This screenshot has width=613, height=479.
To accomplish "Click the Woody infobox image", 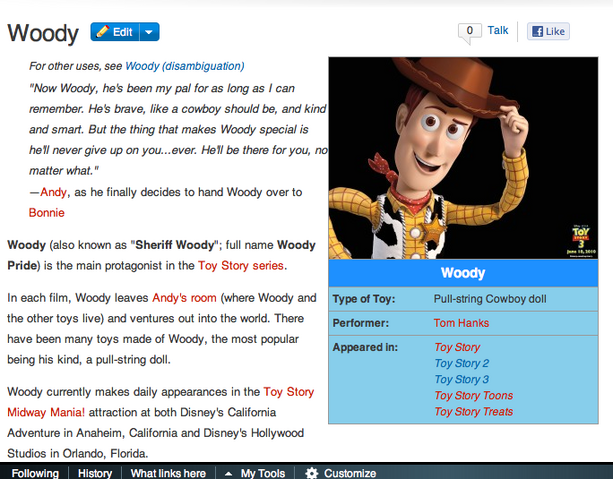I will [x=463, y=158].
